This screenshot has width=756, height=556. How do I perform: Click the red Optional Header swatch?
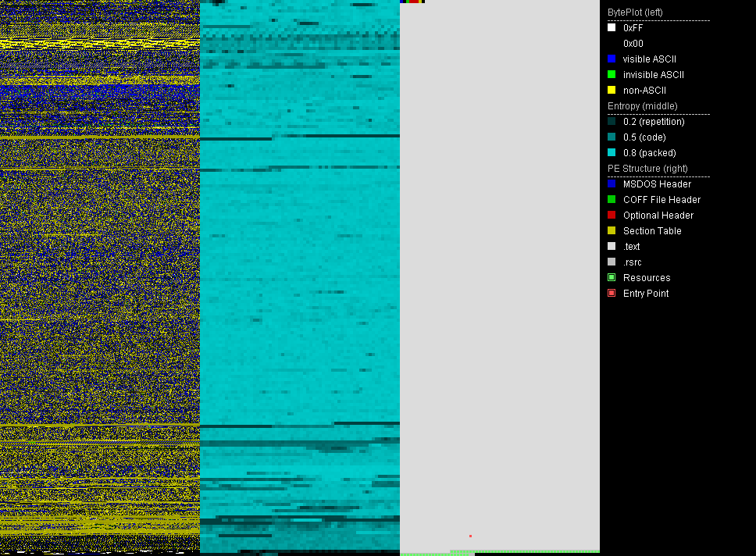(x=612, y=216)
